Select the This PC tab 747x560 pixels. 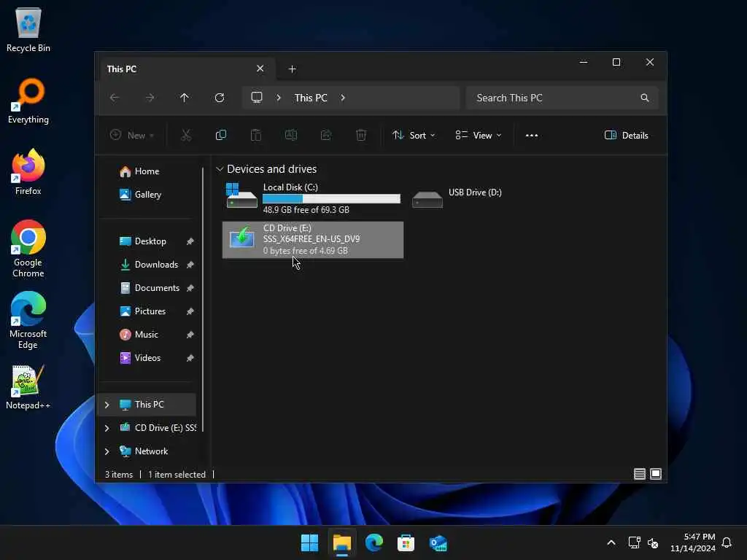[186, 69]
